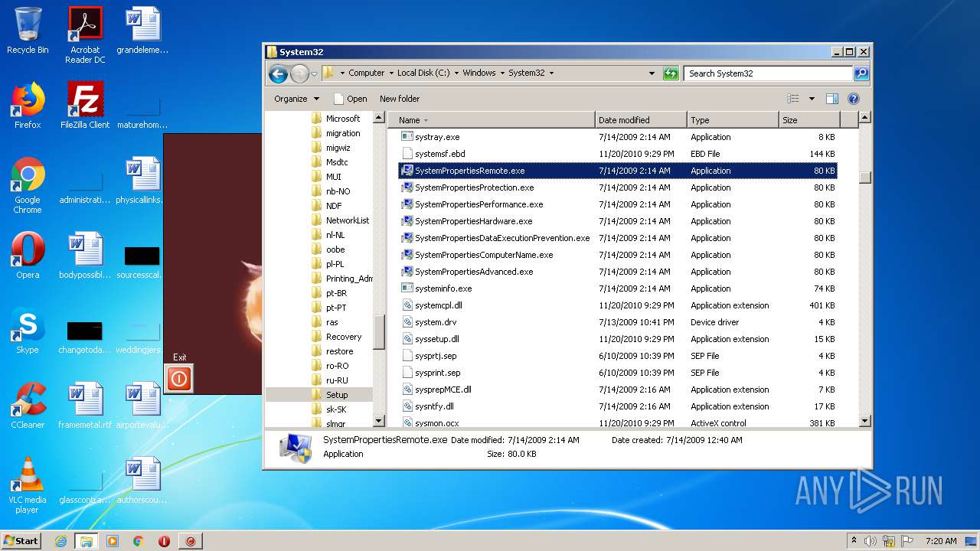Open Opera desktop shortcut
This screenshot has width=980, height=551.
28,256
